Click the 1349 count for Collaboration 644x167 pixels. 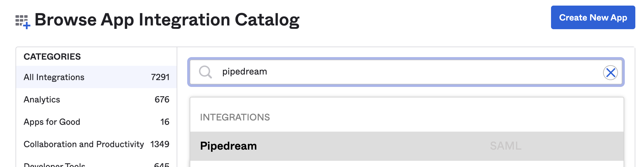(160, 144)
